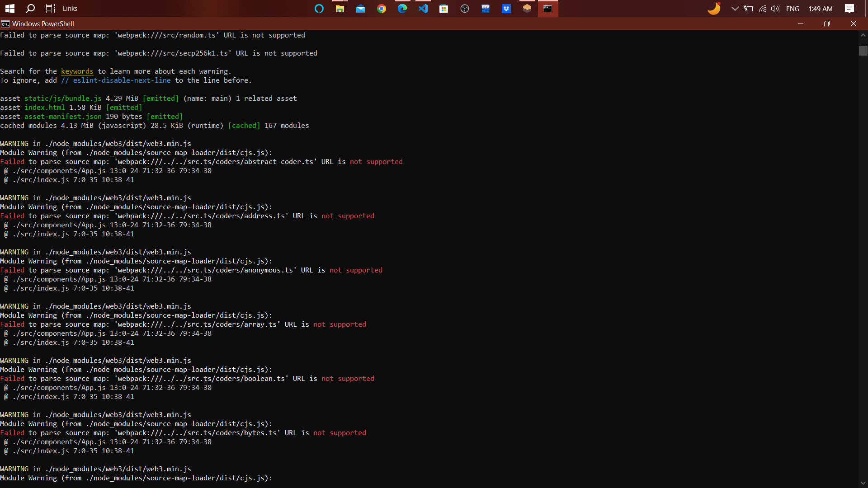Open Wi-Fi network flyout
868x488 pixels.
pos(762,9)
